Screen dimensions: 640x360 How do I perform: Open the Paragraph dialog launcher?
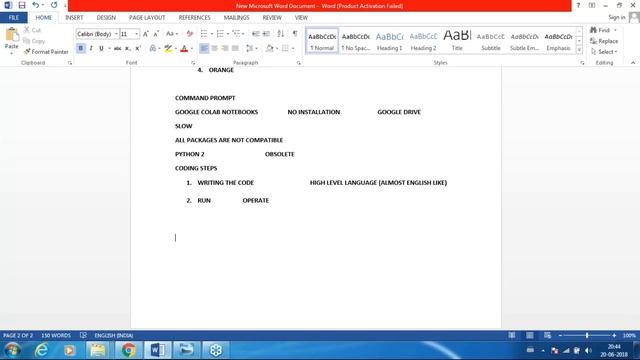(299, 63)
